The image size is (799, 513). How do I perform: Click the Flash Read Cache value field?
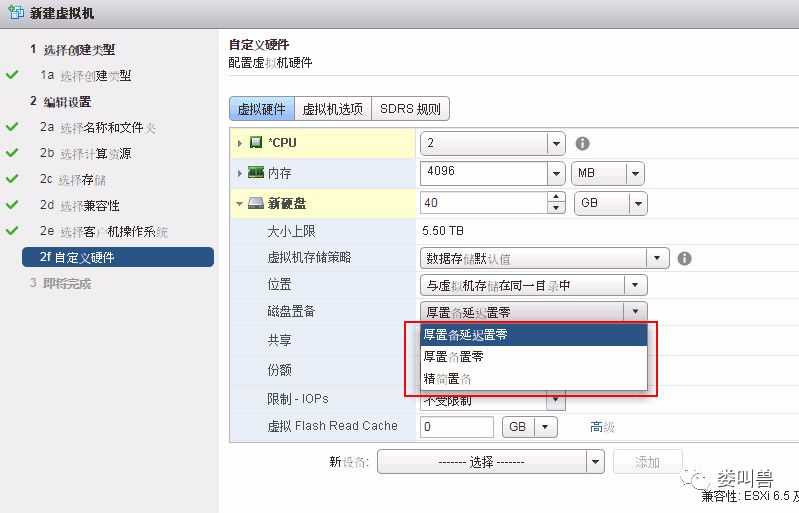point(457,427)
